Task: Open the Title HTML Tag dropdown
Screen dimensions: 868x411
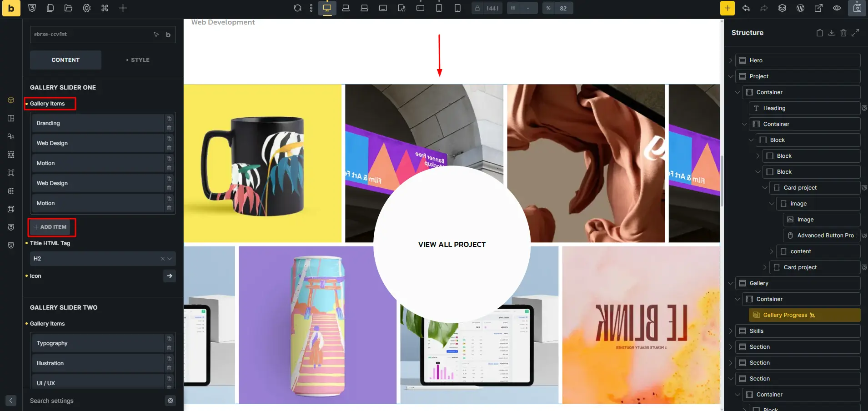Action: click(x=103, y=259)
